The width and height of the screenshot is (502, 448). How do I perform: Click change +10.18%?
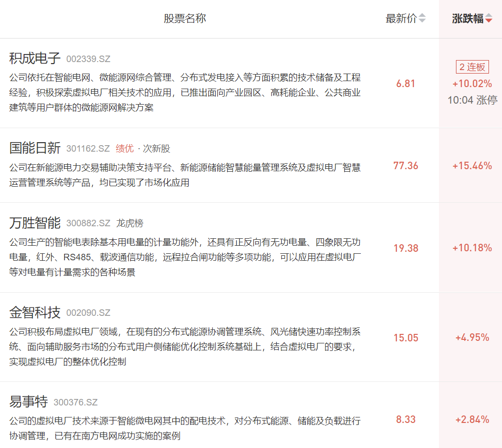tap(472, 248)
